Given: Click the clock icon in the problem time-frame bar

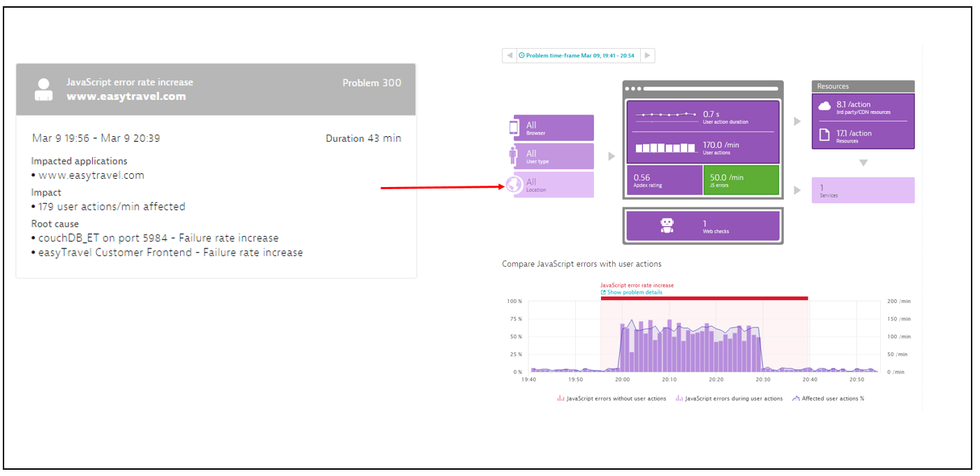Looking at the screenshot, I should tap(523, 55).
